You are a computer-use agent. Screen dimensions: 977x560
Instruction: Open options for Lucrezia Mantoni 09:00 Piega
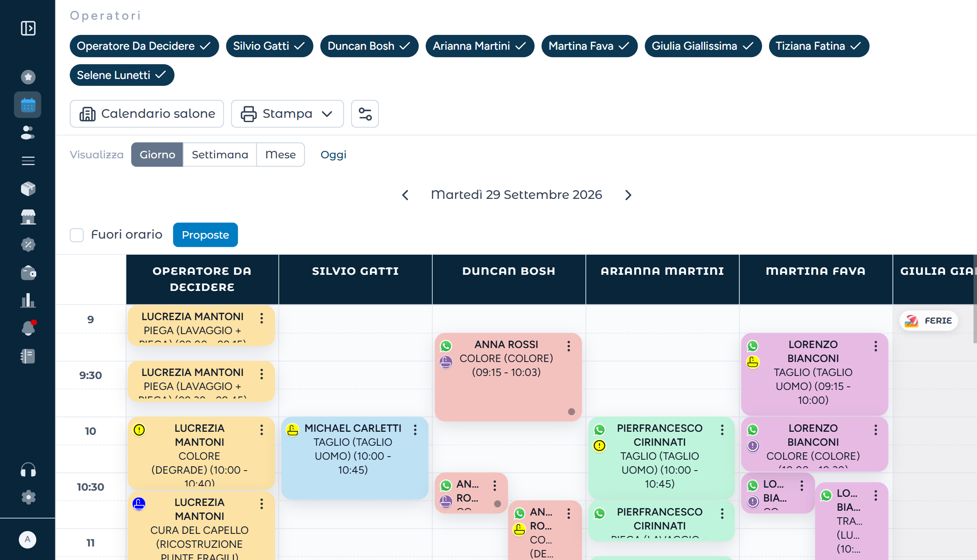[x=262, y=318]
